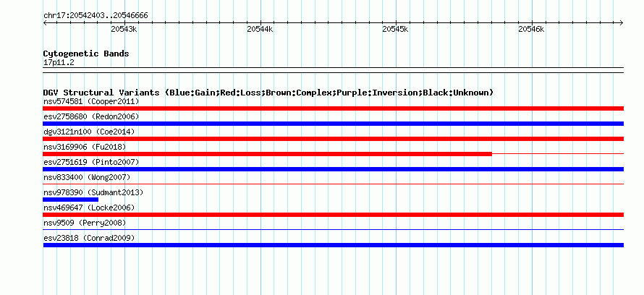The height and width of the screenshot is (295, 644).
Task: Click the esv2751619 (Pinto2007) blue bar
Action: coord(333,169)
